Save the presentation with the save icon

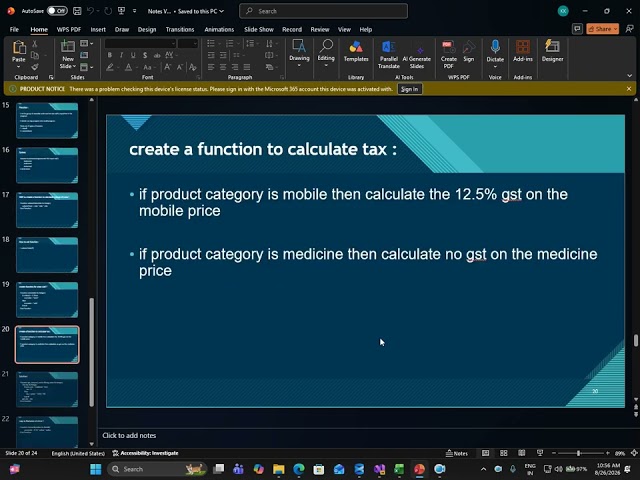(77, 11)
